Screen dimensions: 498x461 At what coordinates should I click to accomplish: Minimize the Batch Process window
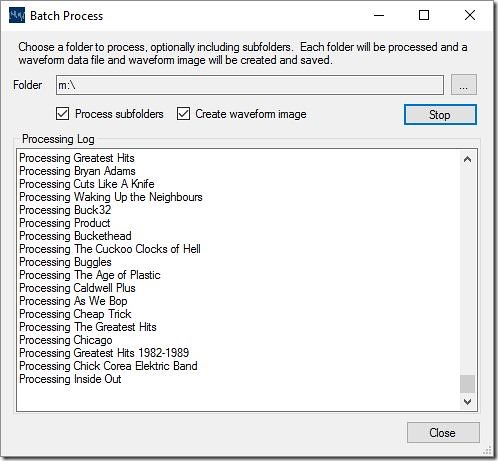[379, 15]
